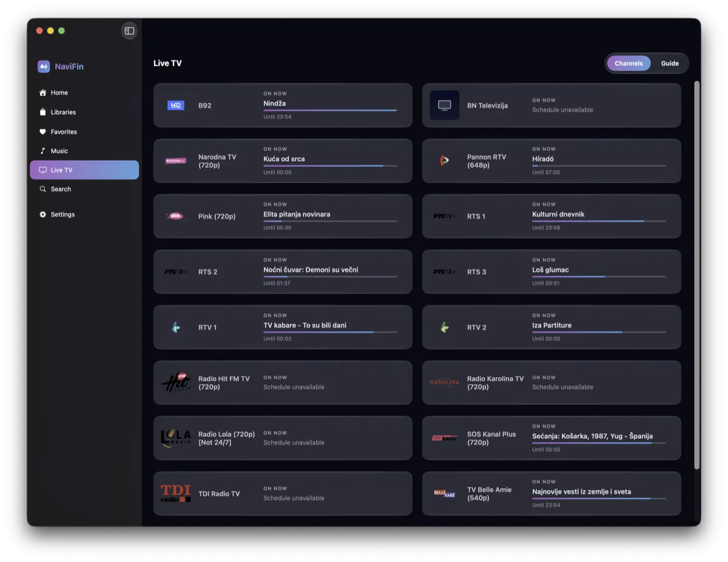Switch to the Guide view

tap(670, 64)
